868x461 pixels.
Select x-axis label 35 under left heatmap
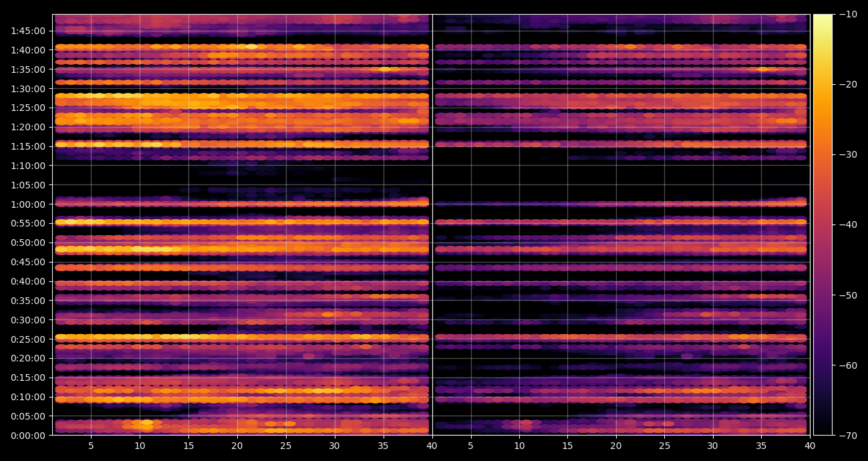(383, 446)
